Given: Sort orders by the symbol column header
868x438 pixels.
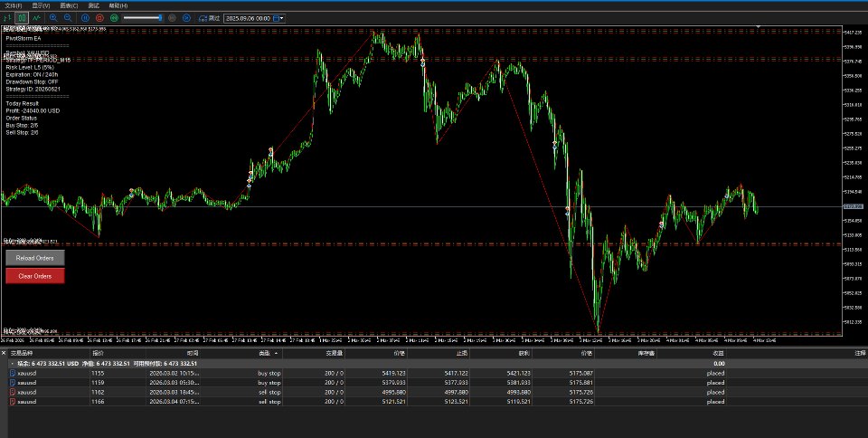Looking at the screenshot, I should point(49,353).
